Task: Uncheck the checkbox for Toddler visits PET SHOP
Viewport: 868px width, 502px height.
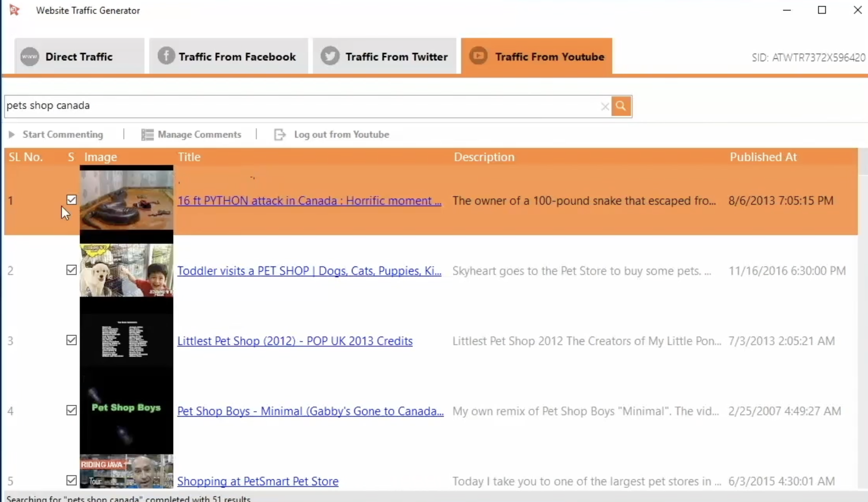Action: click(x=72, y=270)
